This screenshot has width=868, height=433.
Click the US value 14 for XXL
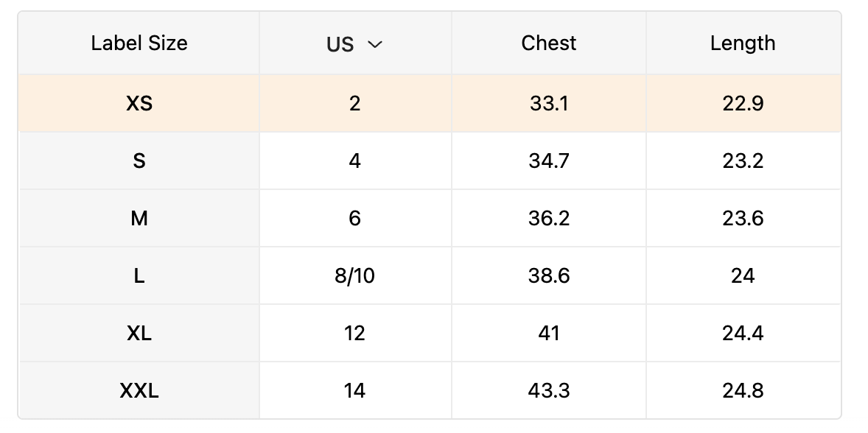[355, 390]
